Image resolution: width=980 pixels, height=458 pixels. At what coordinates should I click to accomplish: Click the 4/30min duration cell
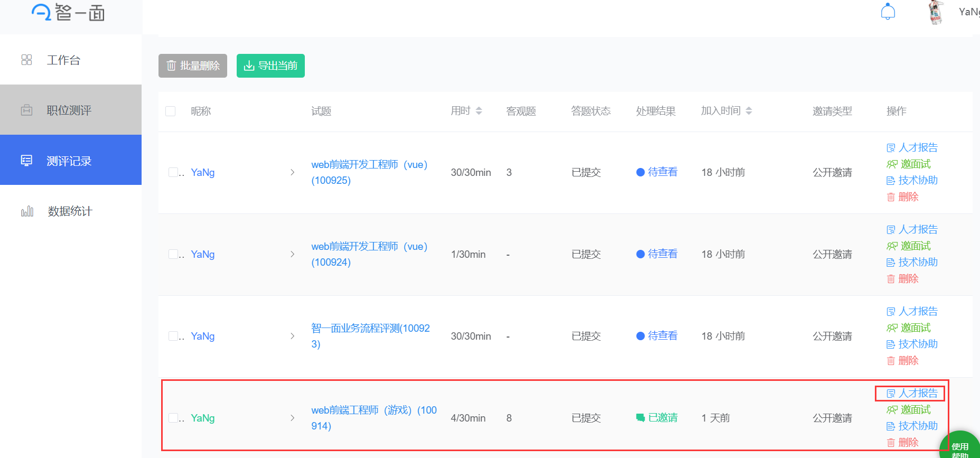[468, 418]
